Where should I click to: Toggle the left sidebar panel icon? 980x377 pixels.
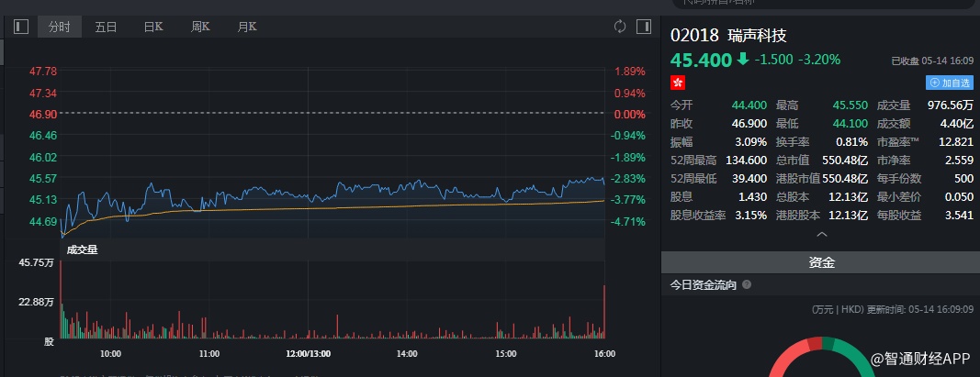pyautogui.click(x=21, y=27)
